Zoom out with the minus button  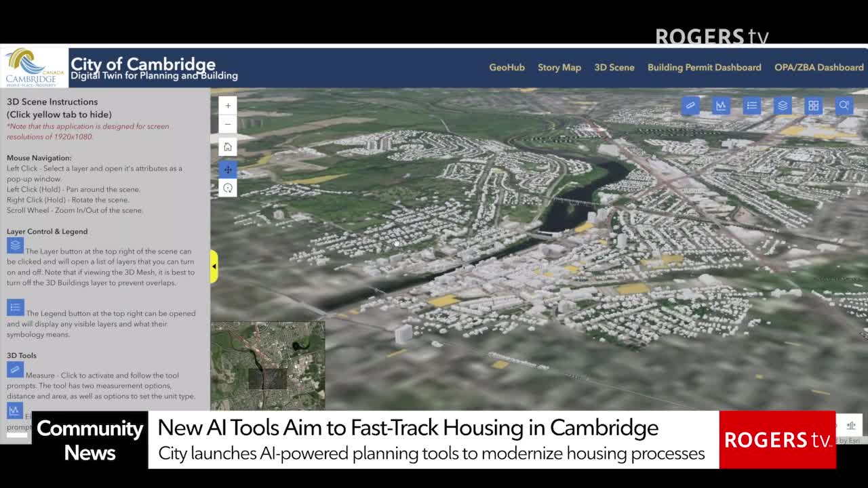228,124
